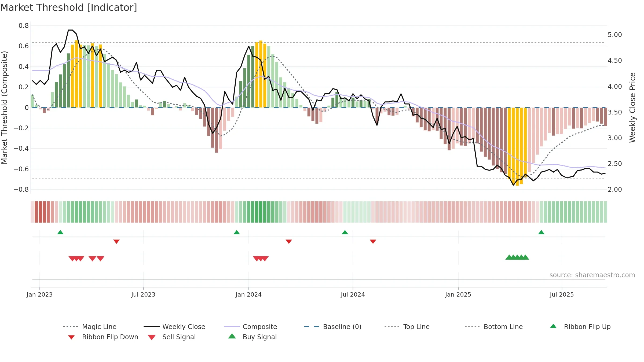Click the 5.00 tick on the right axis

(x=615, y=35)
